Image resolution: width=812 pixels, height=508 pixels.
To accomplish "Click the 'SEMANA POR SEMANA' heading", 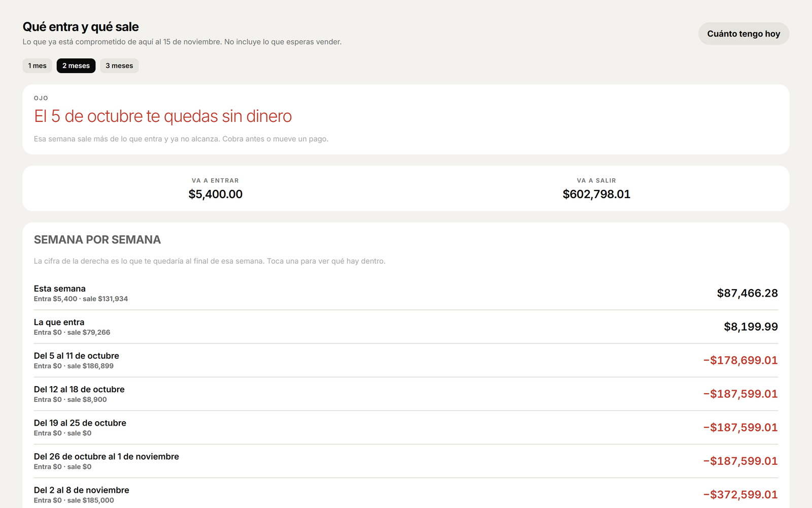I will (97, 240).
